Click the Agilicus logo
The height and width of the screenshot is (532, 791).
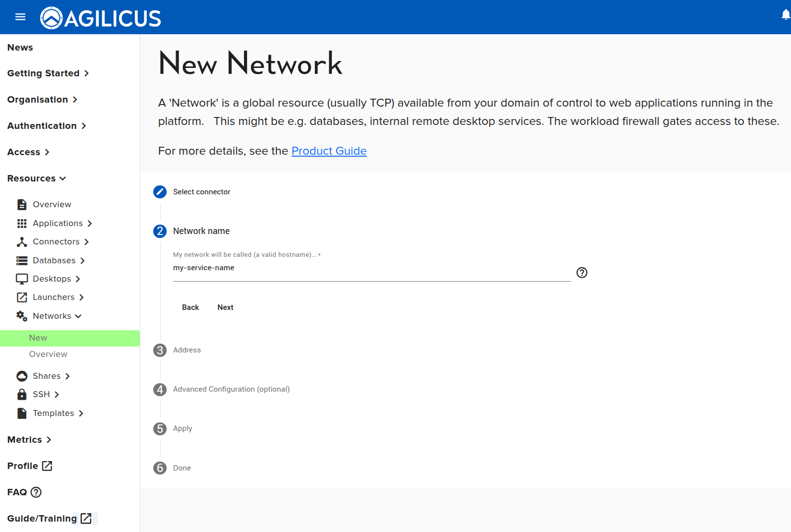[100, 18]
